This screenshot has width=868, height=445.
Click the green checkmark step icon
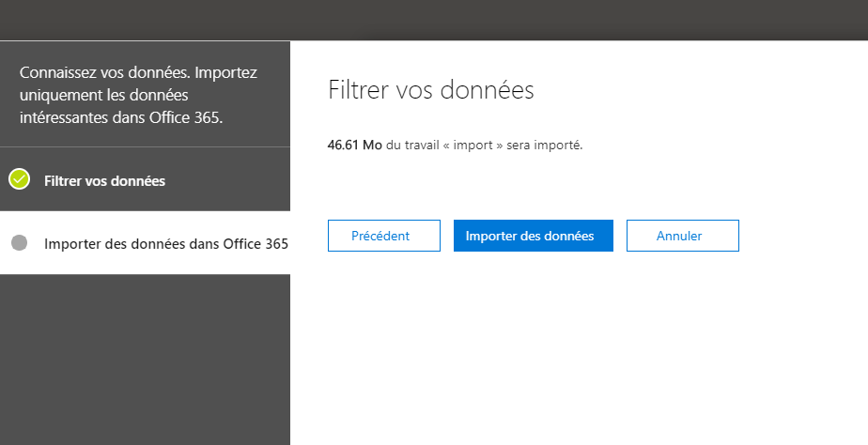tap(20, 178)
